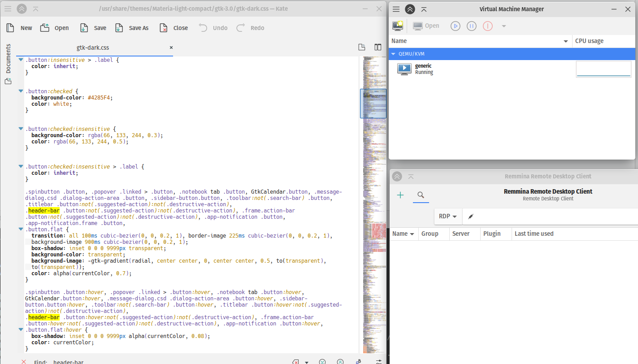Toggle the Remmina search bar

coord(421,195)
